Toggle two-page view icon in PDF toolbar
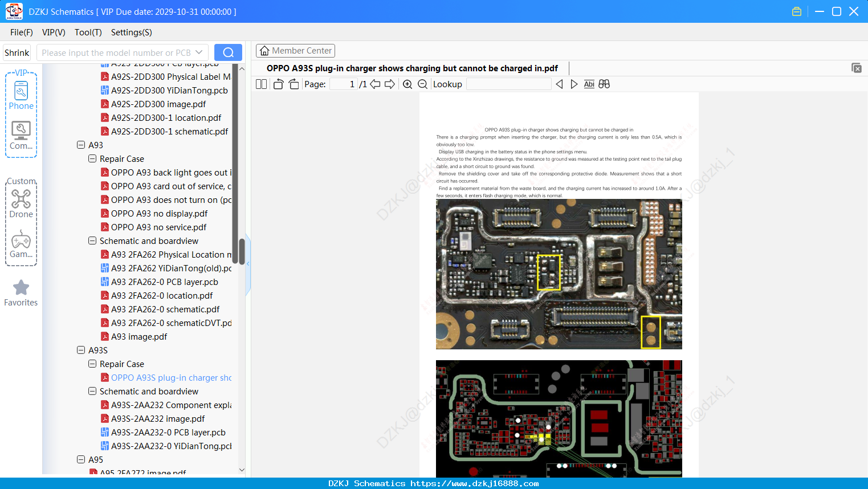868x489 pixels. click(261, 84)
